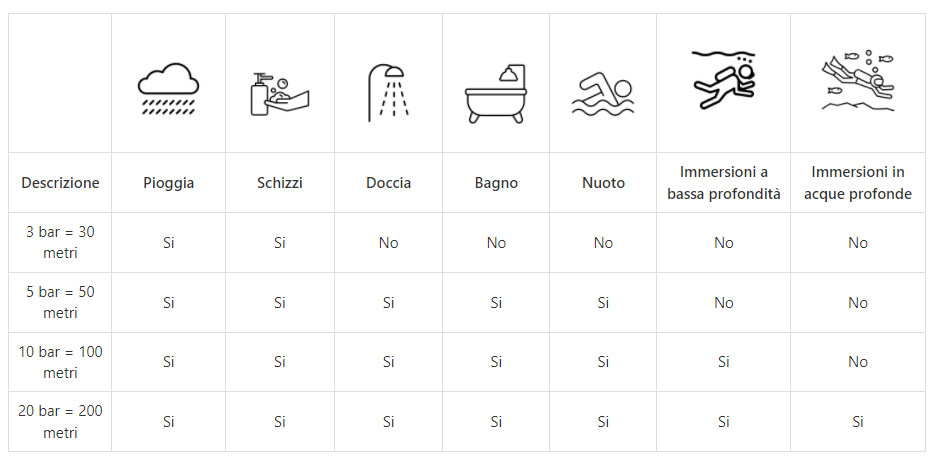Click the 5 bar = 50 metri row label

click(x=60, y=302)
